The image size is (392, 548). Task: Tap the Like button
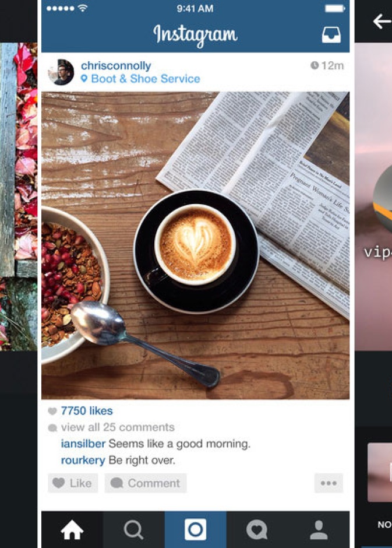coord(73,483)
